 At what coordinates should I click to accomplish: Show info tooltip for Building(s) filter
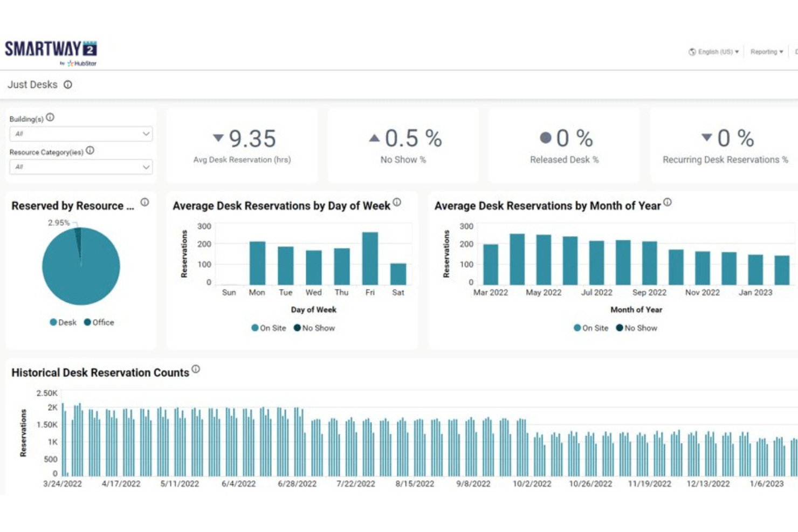pos(50,117)
